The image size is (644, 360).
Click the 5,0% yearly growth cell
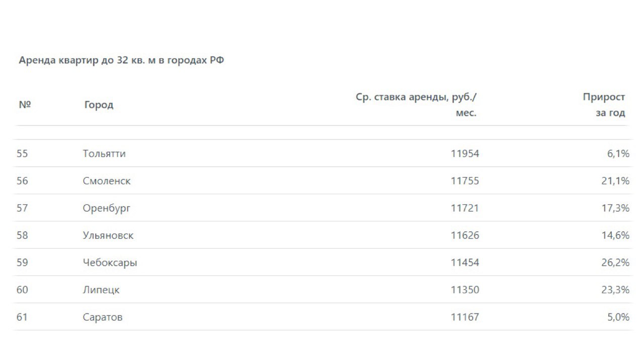coord(618,317)
